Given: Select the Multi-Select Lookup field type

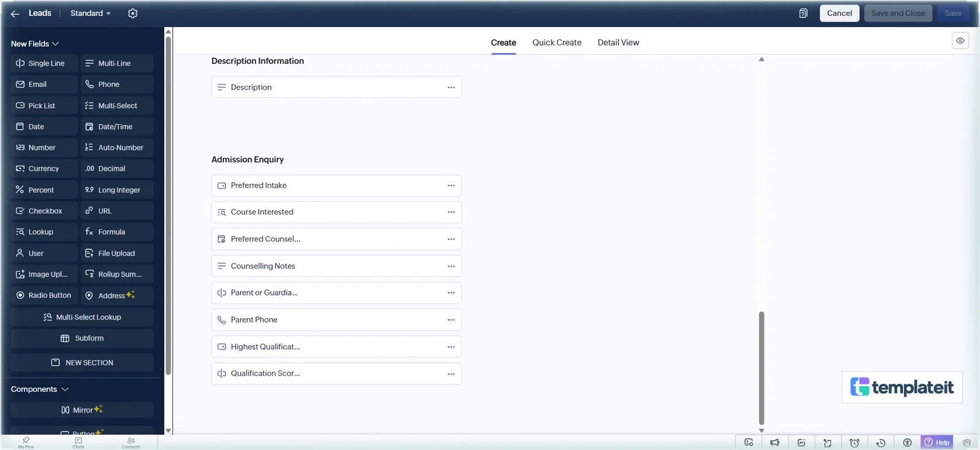Looking at the screenshot, I should pyautogui.click(x=82, y=318).
